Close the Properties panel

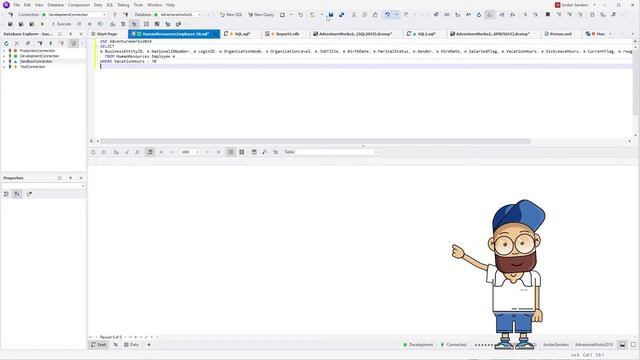coord(81,178)
